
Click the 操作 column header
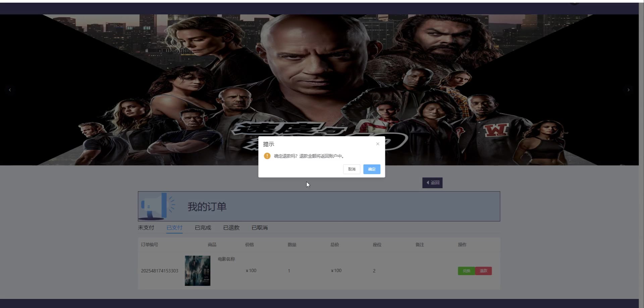462,245
